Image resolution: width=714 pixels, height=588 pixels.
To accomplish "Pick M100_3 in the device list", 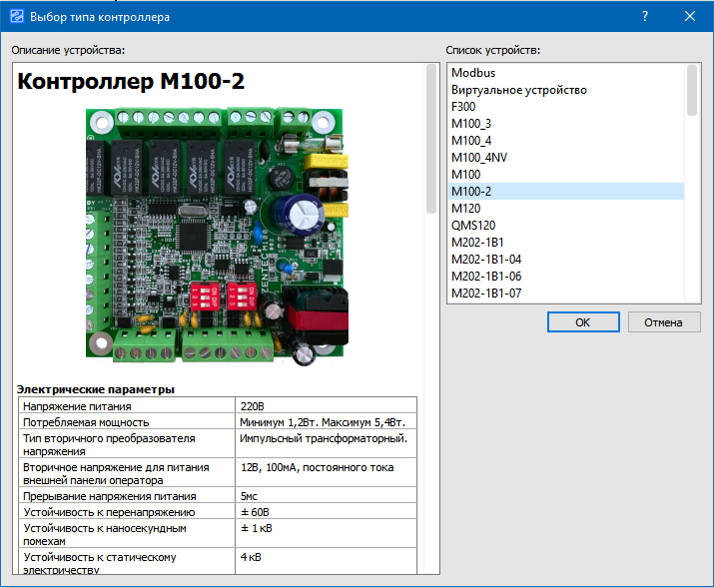I will point(470,124).
